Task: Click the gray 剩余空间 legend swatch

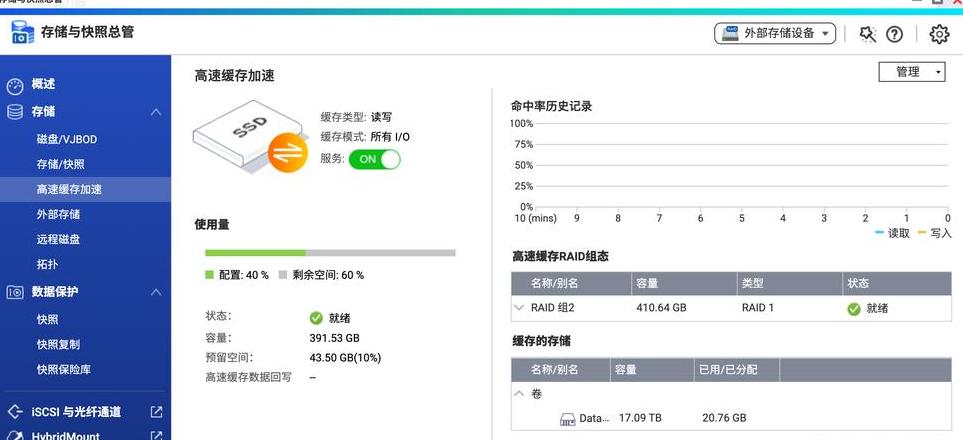Action: click(x=283, y=275)
